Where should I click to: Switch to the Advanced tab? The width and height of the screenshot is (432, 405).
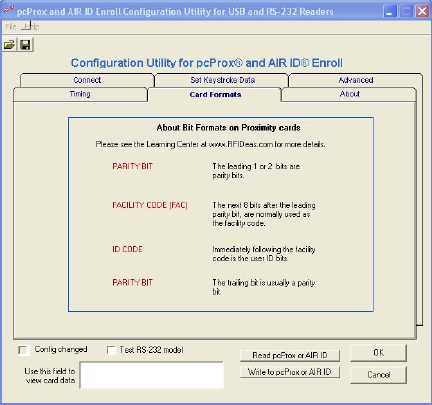[x=356, y=80]
